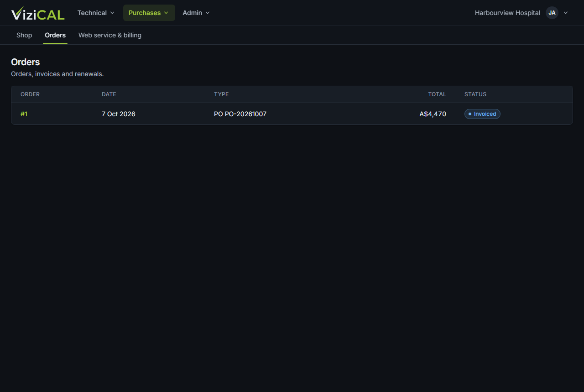Viewport: 584px width, 392px height.
Task: Expand the Admin menu chevron
Action: (x=208, y=13)
